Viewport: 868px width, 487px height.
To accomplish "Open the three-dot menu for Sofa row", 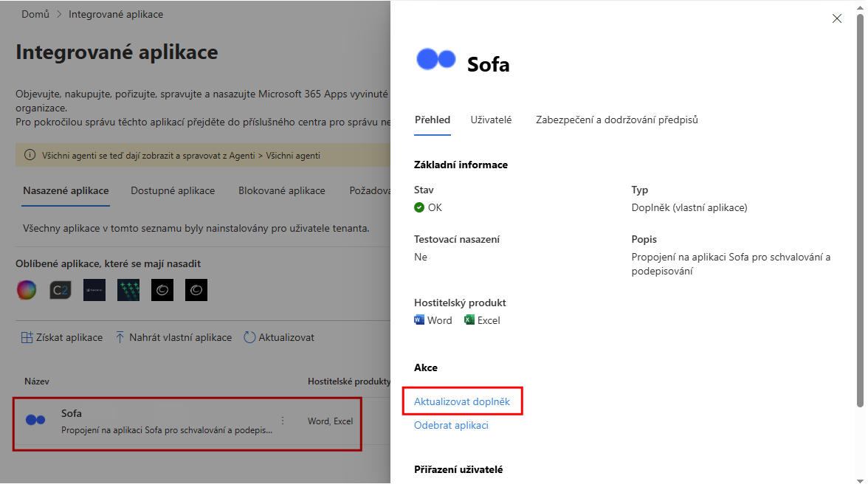I will 282,421.
